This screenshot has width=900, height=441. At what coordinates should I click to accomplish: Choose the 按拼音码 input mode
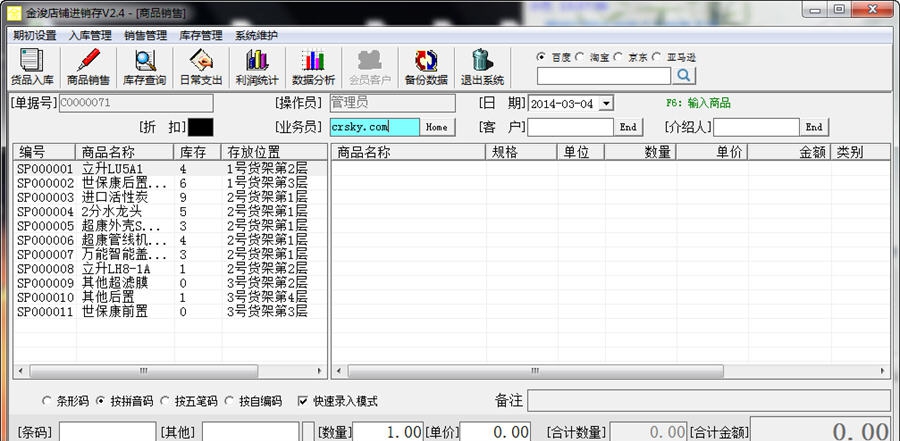click(x=100, y=401)
